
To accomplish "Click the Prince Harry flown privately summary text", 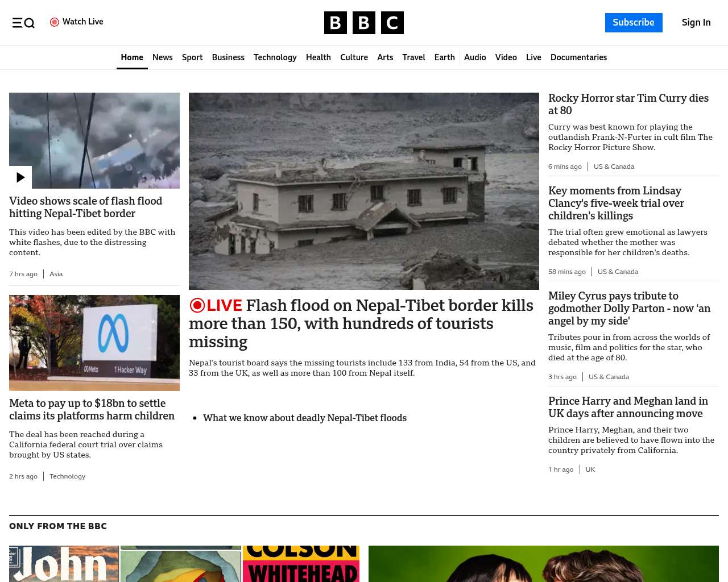I will click(x=631, y=440).
